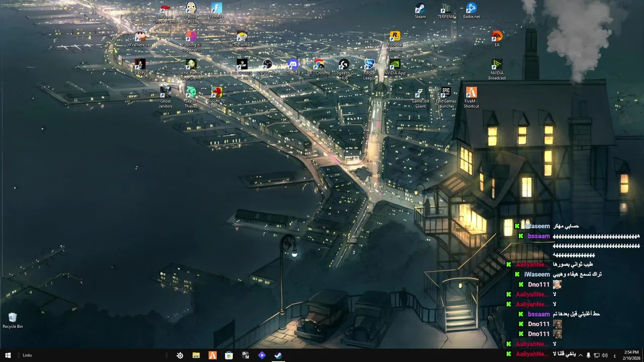The height and width of the screenshot is (362, 644).
Task: Open the Game Jolt Client shortcut
Action: [420, 98]
